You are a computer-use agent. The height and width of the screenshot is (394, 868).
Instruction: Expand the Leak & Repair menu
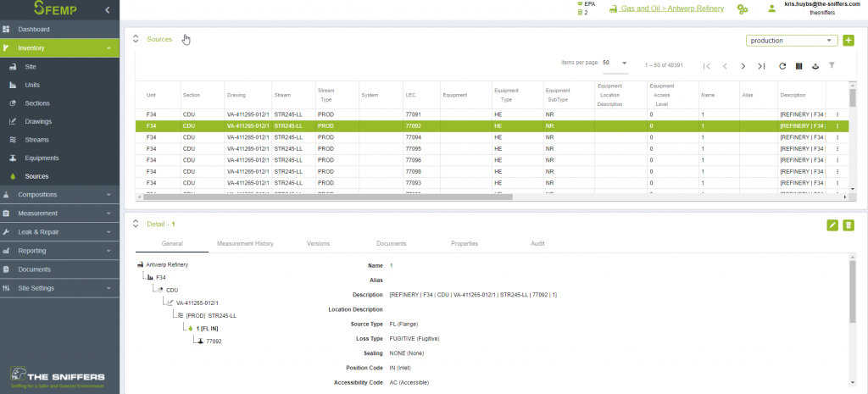point(59,232)
